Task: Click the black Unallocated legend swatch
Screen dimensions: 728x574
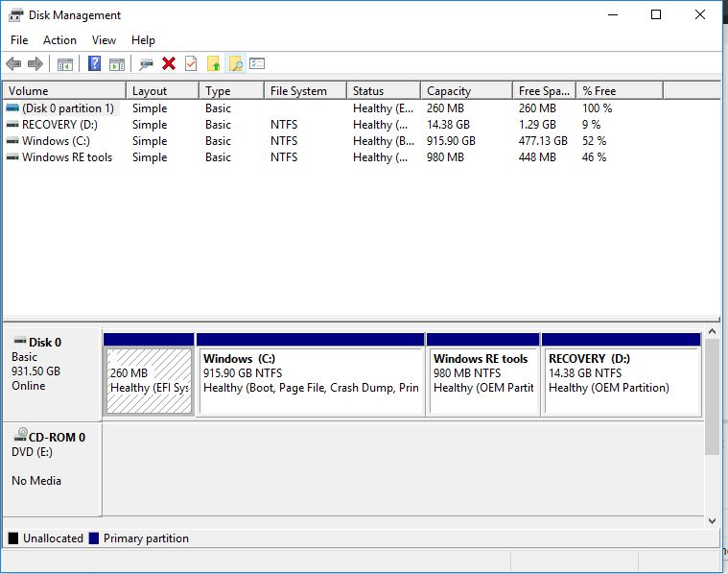Action: click(x=13, y=538)
